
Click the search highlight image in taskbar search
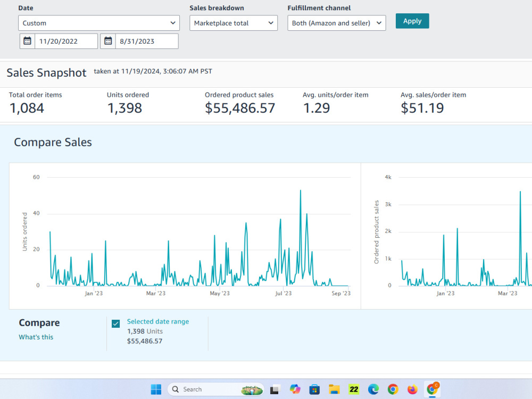click(252, 389)
